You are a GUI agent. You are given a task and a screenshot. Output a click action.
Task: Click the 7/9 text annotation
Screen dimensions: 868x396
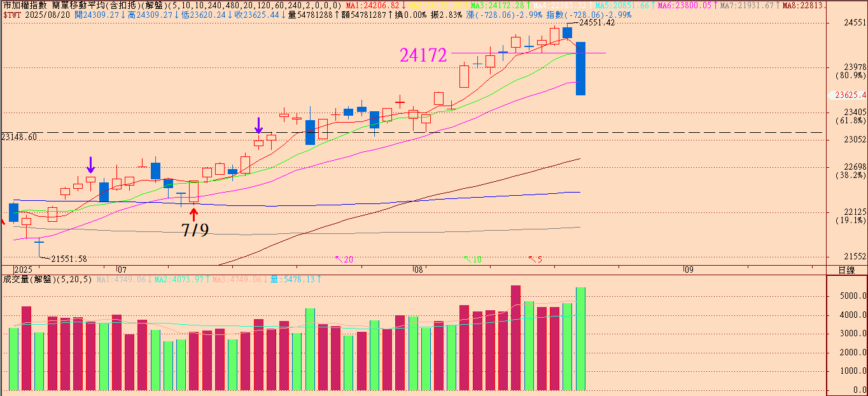click(195, 230)
